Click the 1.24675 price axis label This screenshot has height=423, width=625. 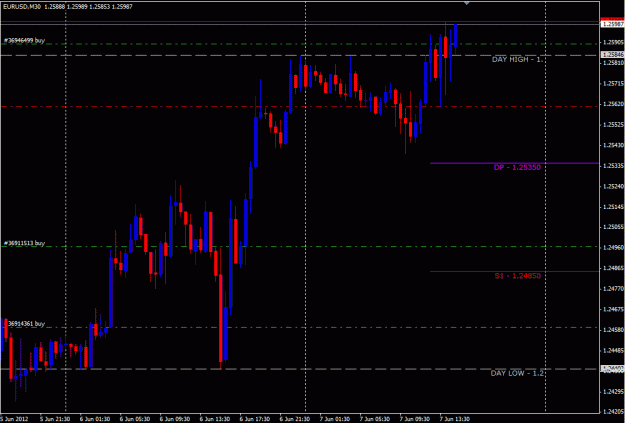(613, 309)
